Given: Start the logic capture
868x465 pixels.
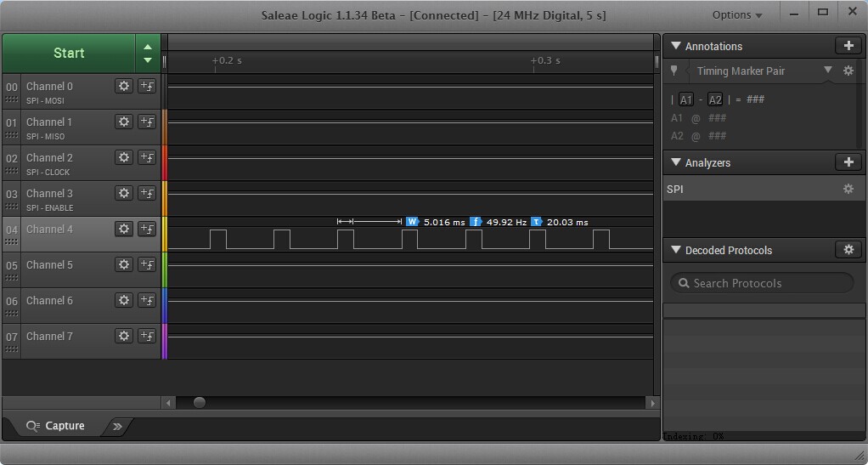Looking at the screenshot, I should 69,53.
